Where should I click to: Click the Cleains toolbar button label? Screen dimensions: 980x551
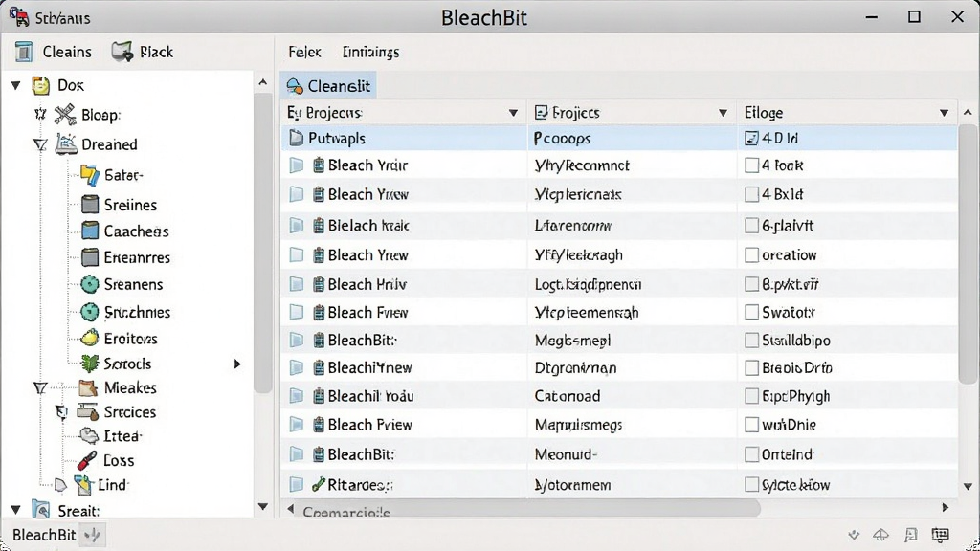67,52
